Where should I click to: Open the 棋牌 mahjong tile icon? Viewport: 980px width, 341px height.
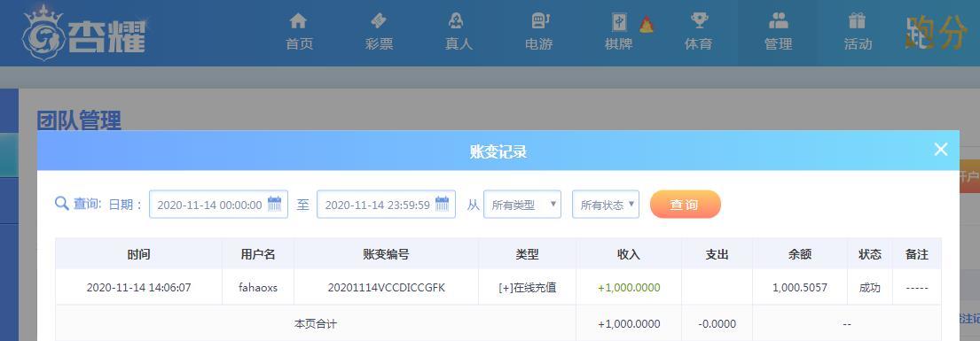[619, 22]
